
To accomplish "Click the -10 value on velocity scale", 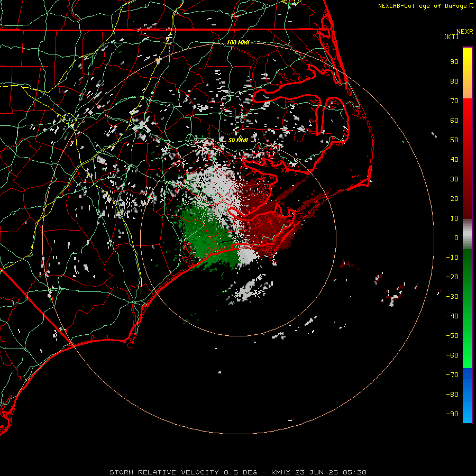I will point(452,258).
